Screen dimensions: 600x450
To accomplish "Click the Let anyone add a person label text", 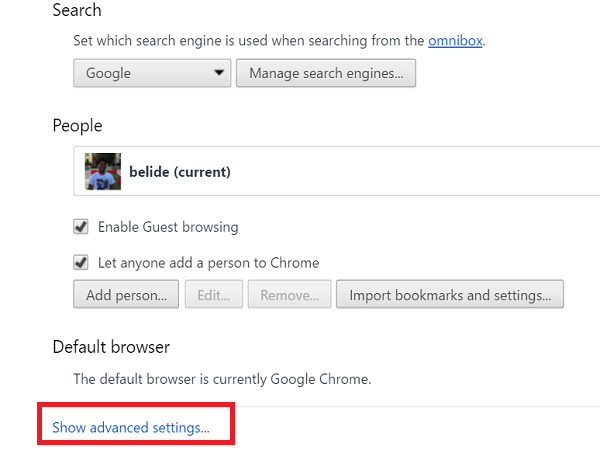I will pyautogui.click(x=208, y=263).
